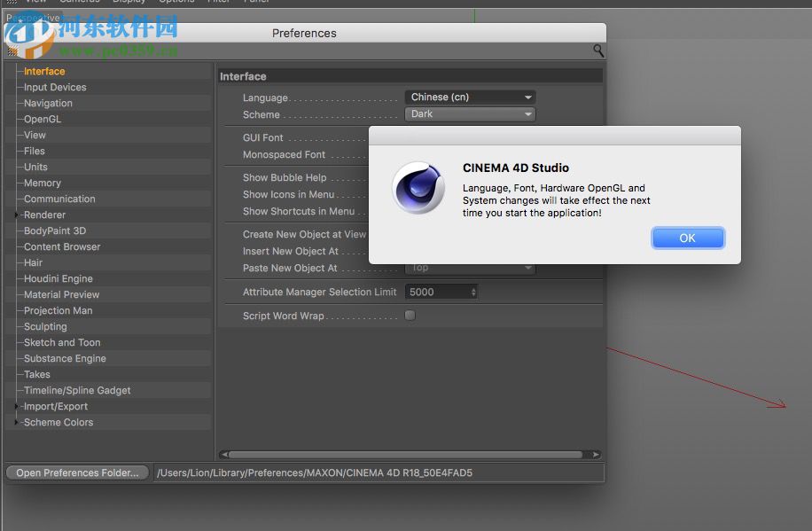Select Communication category

59,199
